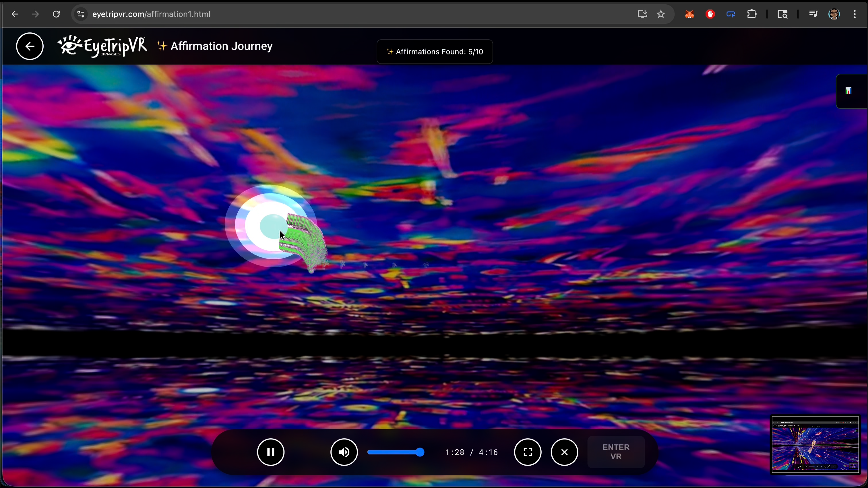
Task: Toggle fullscreen mode in player controls
Action: (527, 452)
